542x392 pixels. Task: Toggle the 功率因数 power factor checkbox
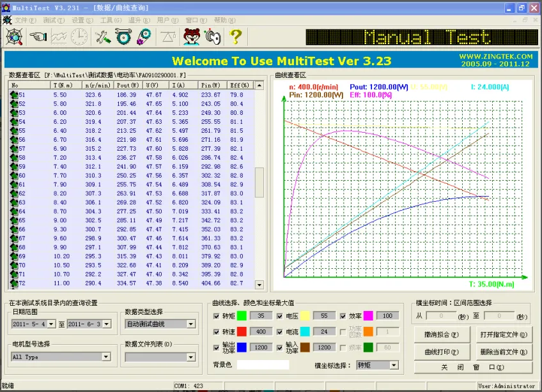[343, 332]
